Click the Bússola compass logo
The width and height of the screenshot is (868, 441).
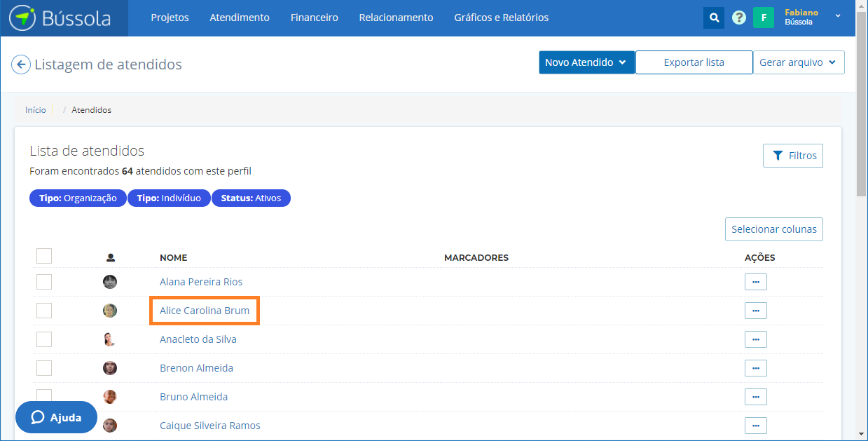pyautogui.click(x=60, y=18)
